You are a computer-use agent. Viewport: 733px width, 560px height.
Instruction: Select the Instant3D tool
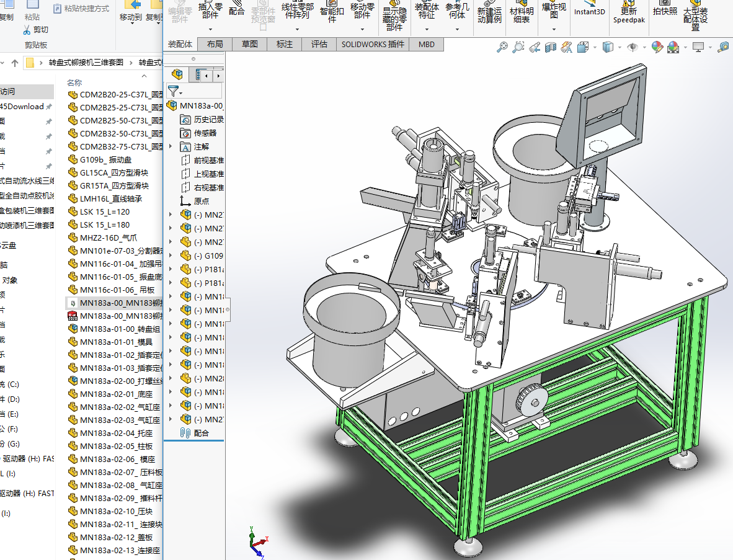[589, 11]
